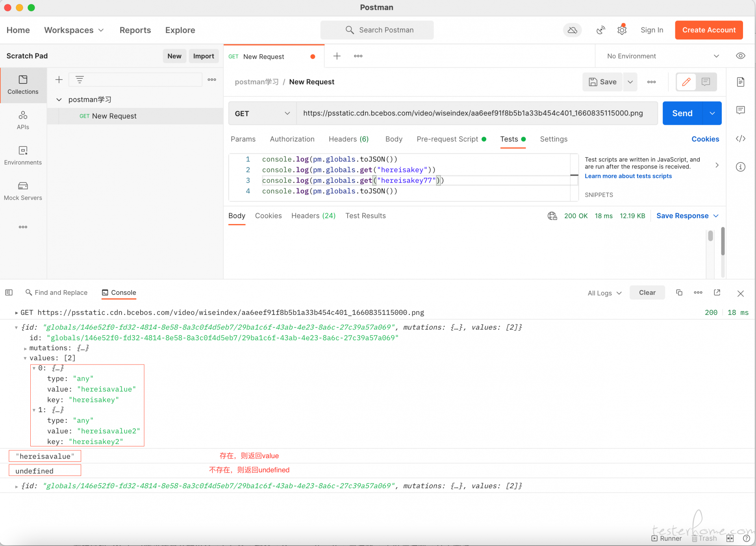
Task: Click the Save button
Action: tap(603, 82)
